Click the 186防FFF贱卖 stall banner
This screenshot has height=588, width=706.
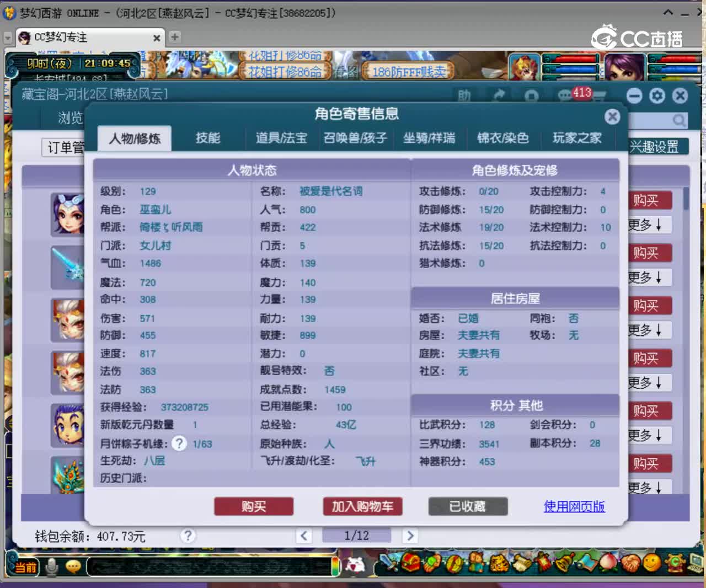tap(408, 72)
